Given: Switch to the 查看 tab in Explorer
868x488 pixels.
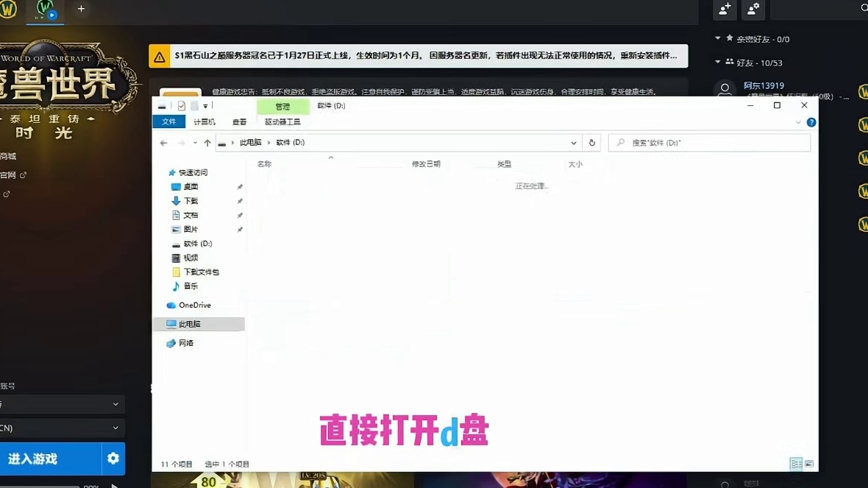Looking at the screenshot, I should pyautogui.click(x=239, y=121).
